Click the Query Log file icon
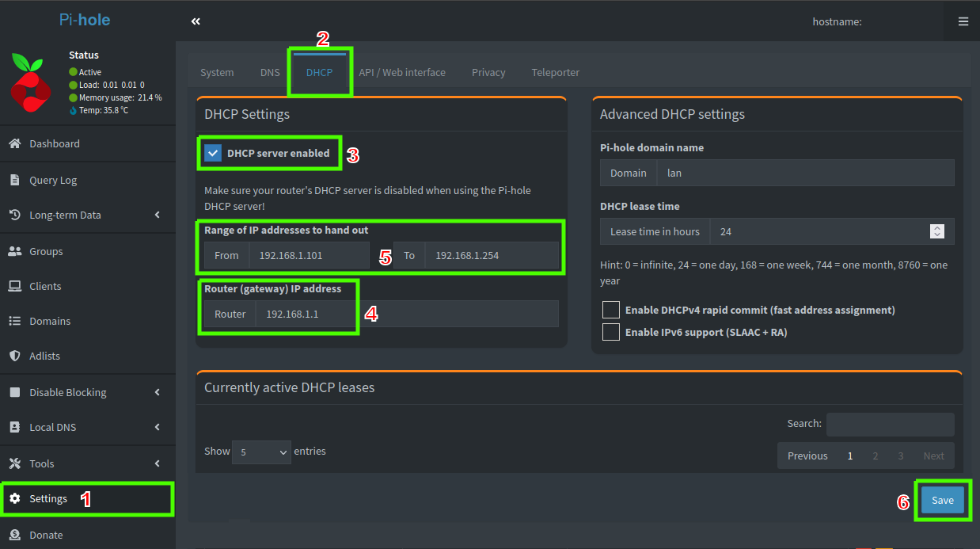980x549 pixels. click(14, 180)
